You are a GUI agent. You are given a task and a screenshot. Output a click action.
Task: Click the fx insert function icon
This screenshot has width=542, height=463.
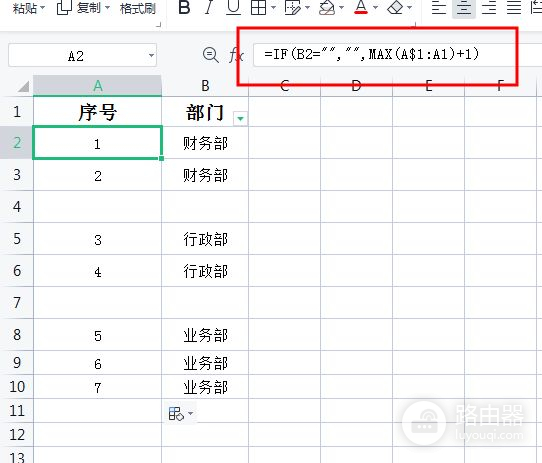point(236,55)
